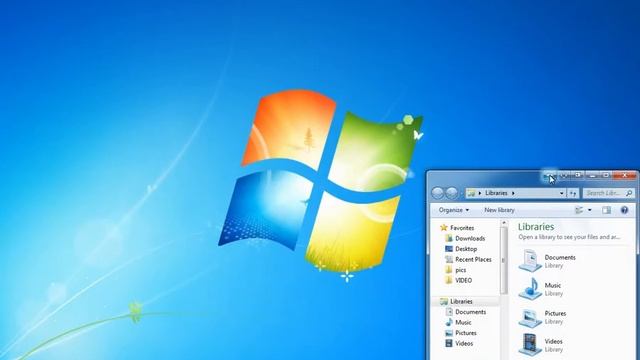The height and width of the screenshot is (360, 640).
Task: Open Help with the question mark icon
Action: tap(624, 210)
